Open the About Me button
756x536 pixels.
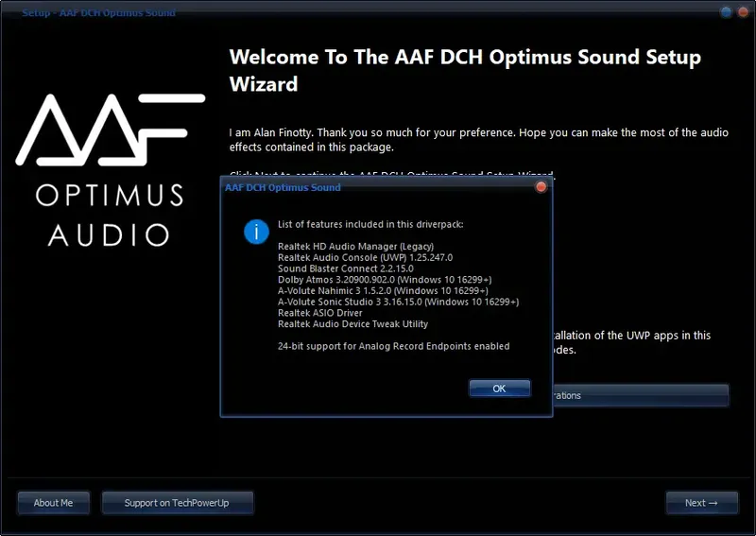(54, 503)
